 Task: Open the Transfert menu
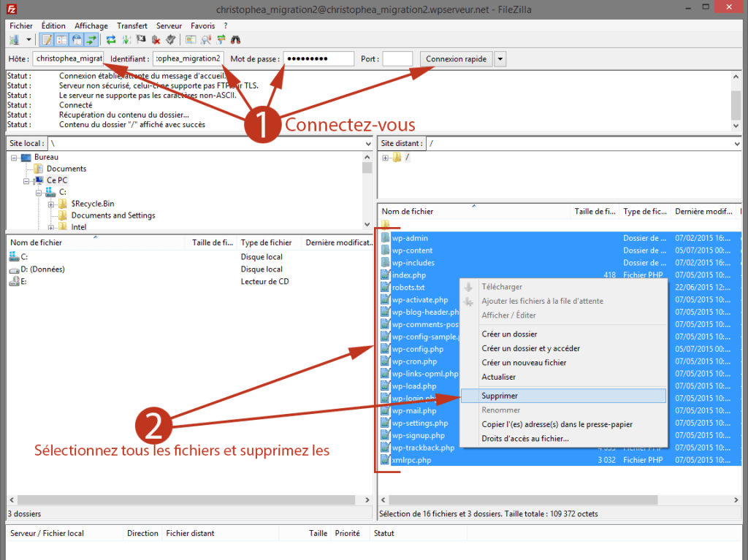pos(132,26)
